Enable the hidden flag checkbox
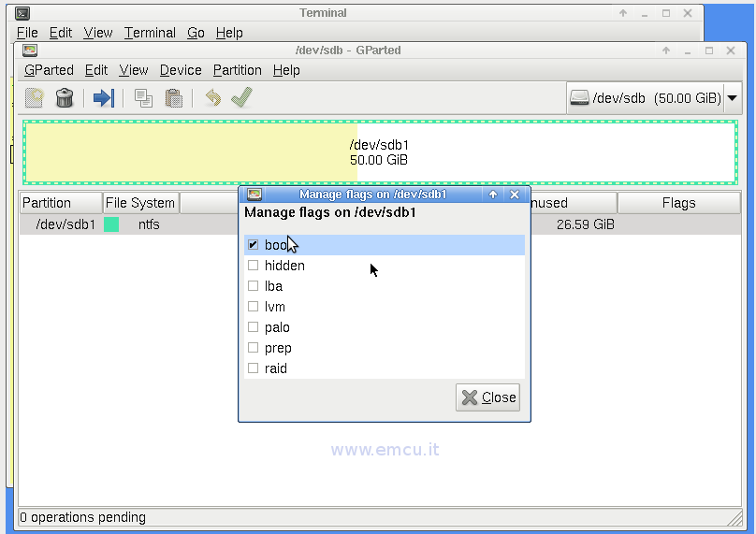This screenshot has width=756, height=534. [254, 265]
